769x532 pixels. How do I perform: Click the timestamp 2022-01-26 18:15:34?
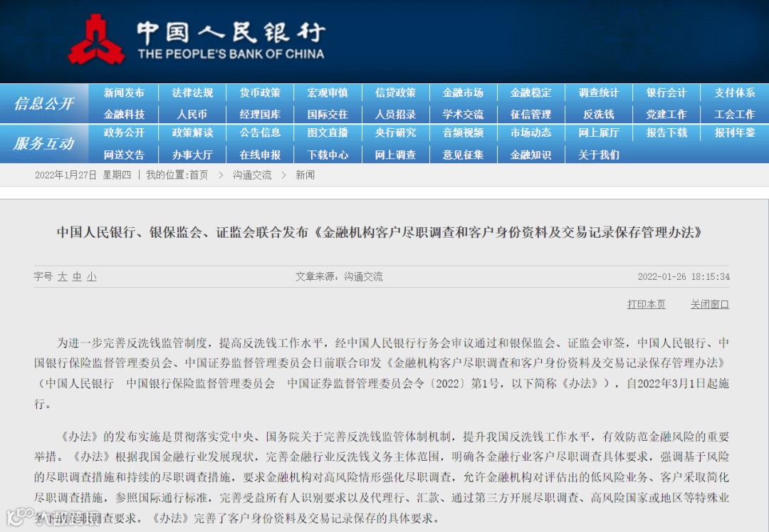click(x=684, y=276)
